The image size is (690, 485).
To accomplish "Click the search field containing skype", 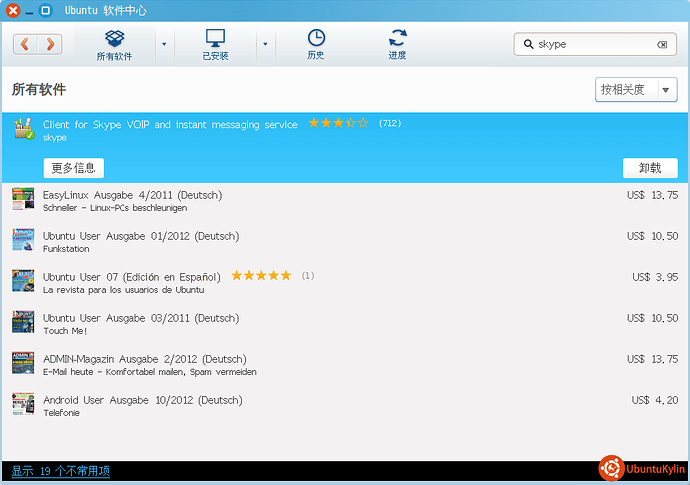I will click(x=595, y=44).
